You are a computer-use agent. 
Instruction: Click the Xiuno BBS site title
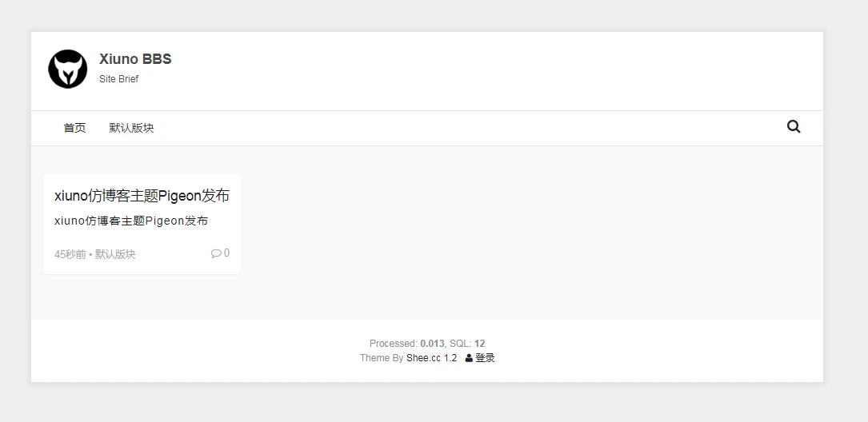[x=135, y=59]
